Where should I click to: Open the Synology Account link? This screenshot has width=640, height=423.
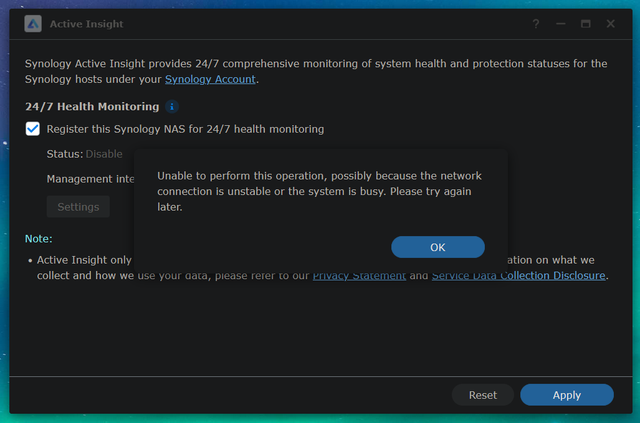coord(210,79)
